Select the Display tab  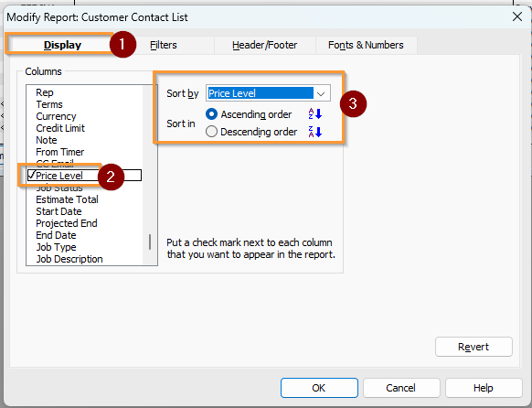pos(62,45)
